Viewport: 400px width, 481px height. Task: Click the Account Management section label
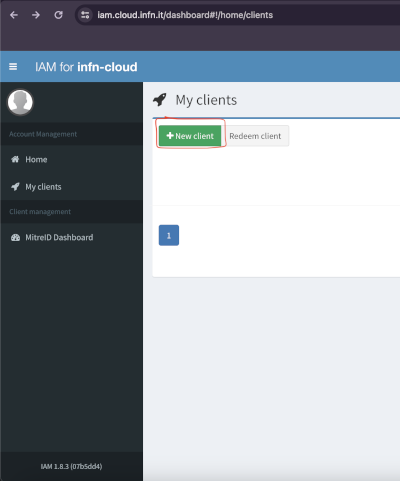(43, 134)
